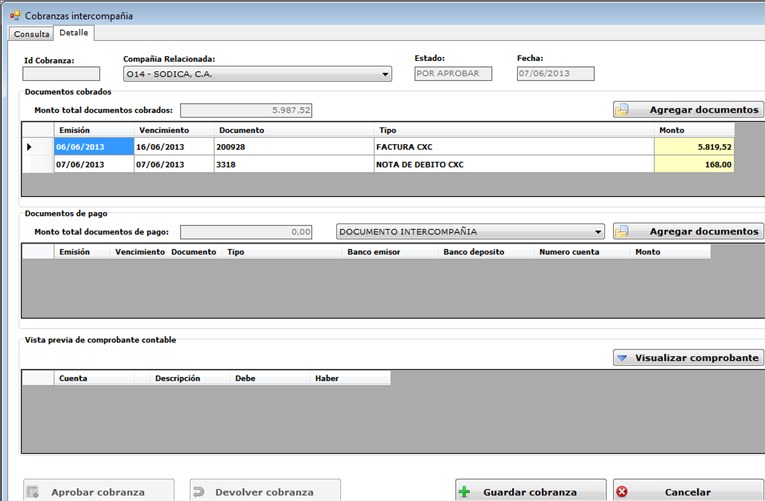Click the Haber column header

coord(350,378)
